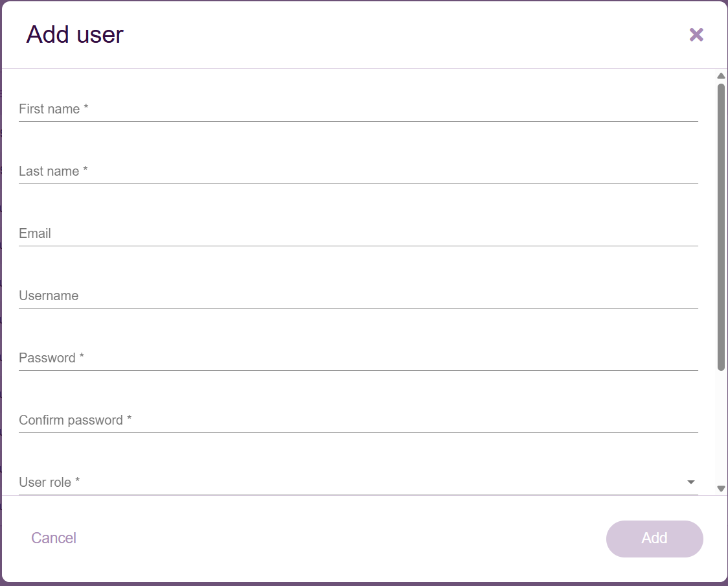Click the scrollbar track below the thumb
The width and height of the screenshot is (728, 586).
(x=721, y=428)
